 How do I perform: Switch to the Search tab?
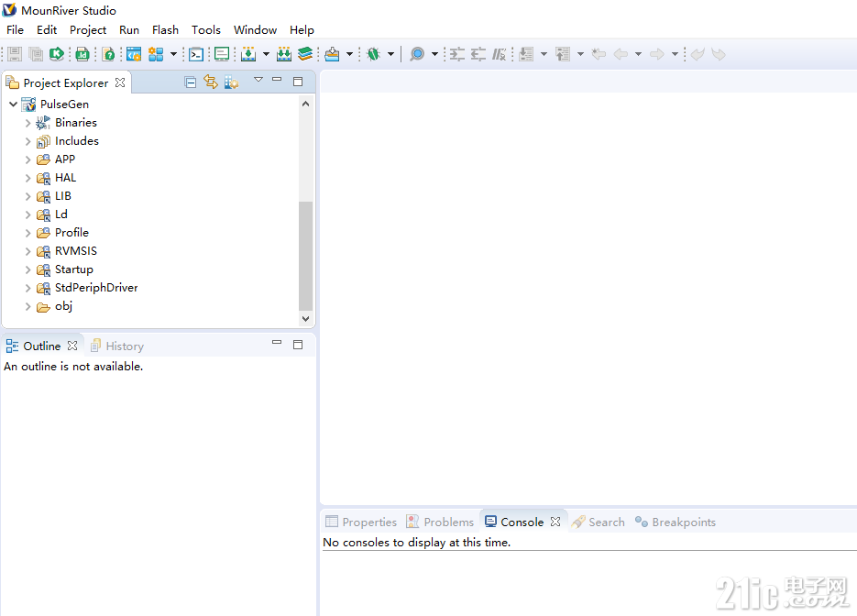coord(598,522)
